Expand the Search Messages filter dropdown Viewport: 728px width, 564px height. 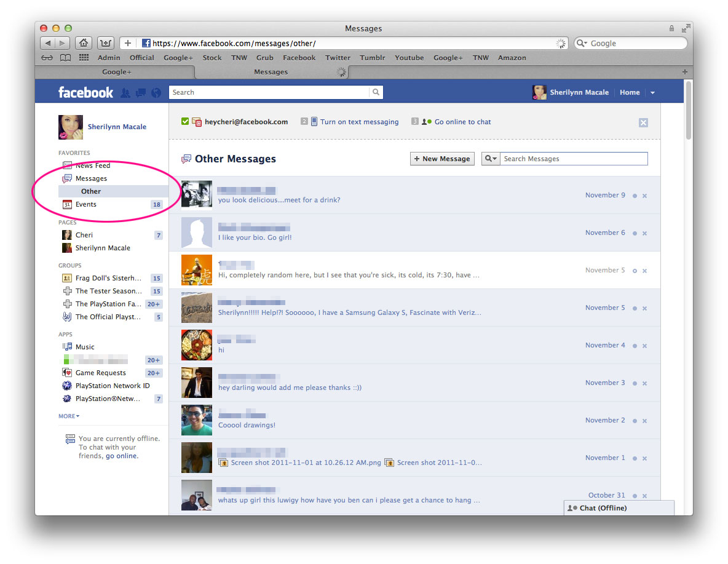tap(491, 159)
